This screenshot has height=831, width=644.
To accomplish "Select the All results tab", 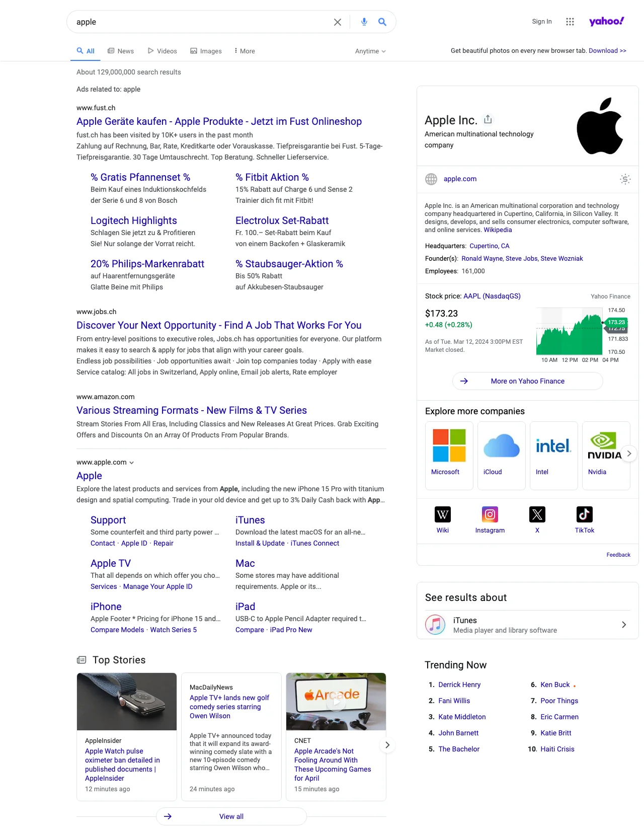I will (86, 51).
